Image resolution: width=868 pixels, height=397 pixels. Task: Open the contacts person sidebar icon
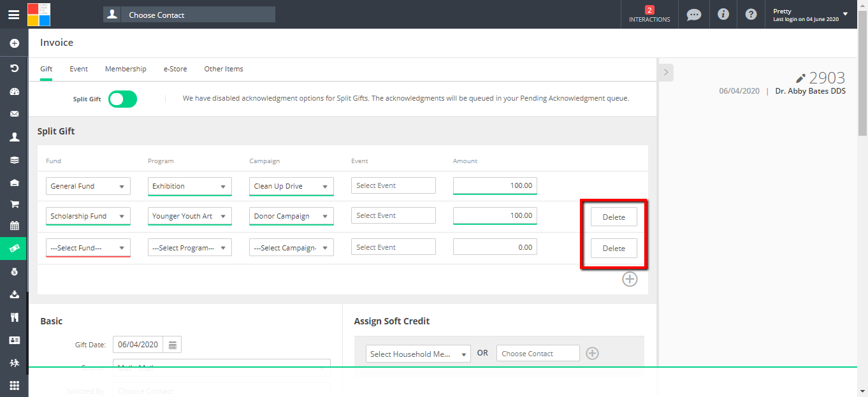click(14, 137)
